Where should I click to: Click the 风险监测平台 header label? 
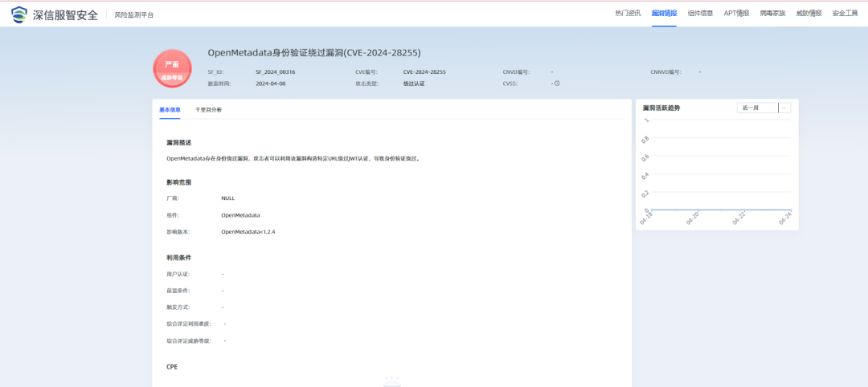coord(134,15)
